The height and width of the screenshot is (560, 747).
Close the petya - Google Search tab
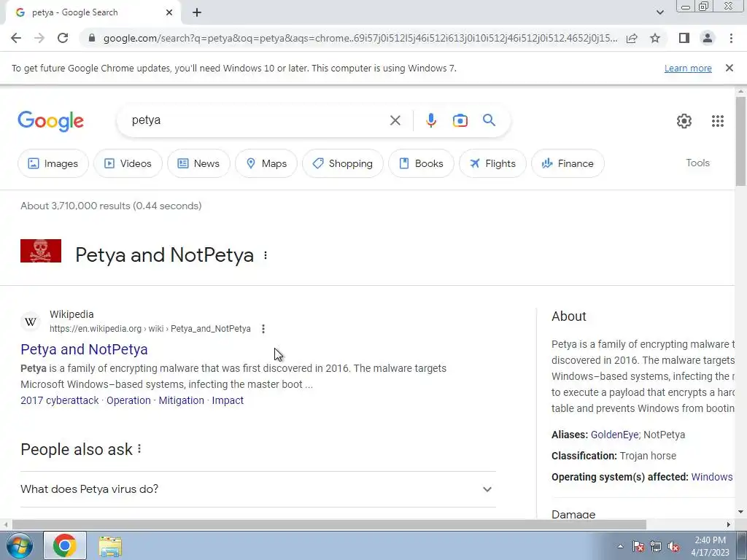pos(169,13)
